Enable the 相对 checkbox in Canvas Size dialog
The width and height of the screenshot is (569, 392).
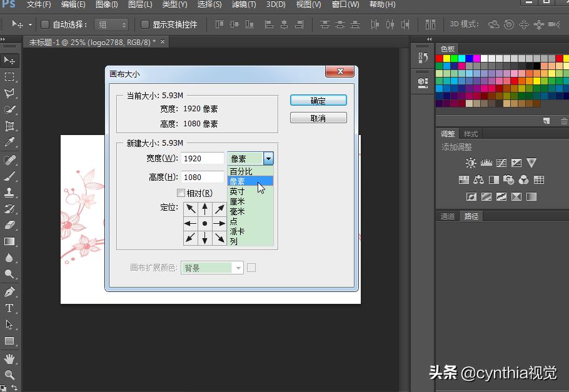181,193
